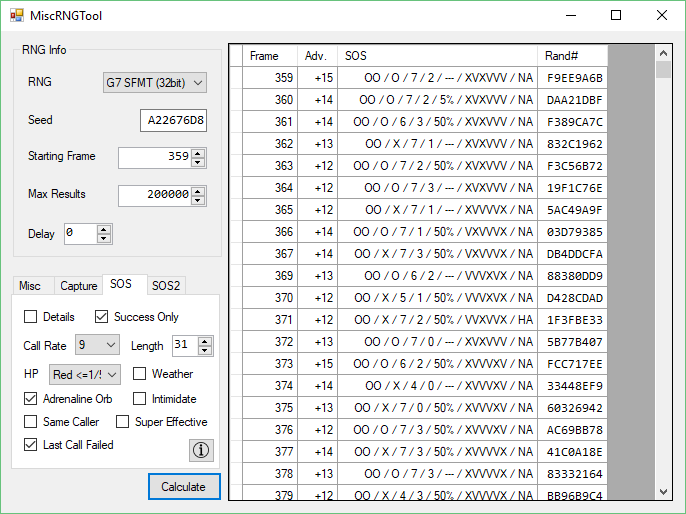
Task: Click the results vertical scrollbar thumb
Action: pyautogui.click(x=663, y=70)
